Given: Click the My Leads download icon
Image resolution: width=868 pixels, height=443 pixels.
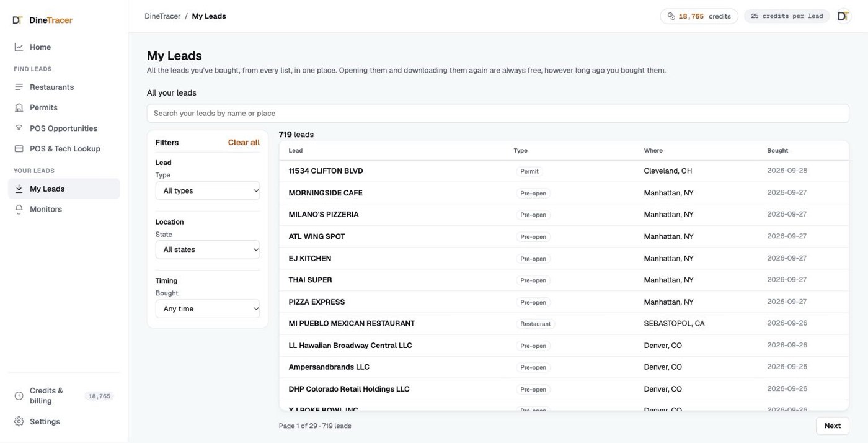Looking at the screenshot, I should tap(19, 189).
